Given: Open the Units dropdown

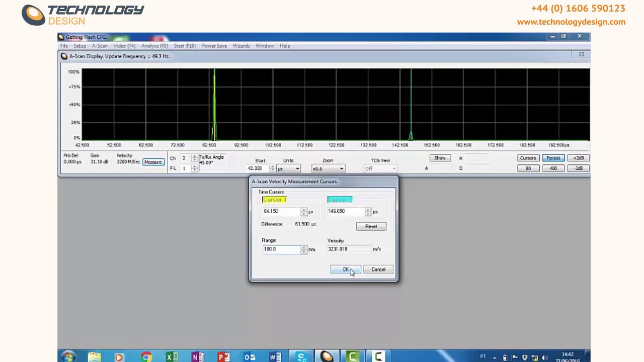Looking at the screenshot, I should 288,168.
